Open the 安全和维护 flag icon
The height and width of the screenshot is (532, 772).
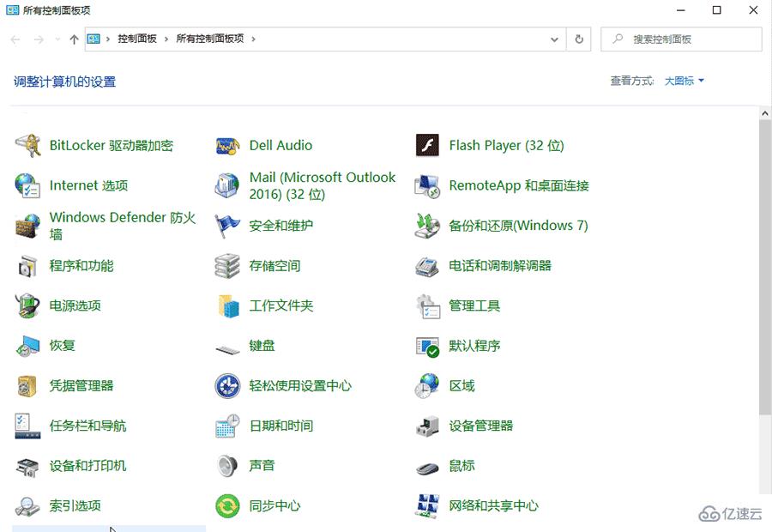click(x=227, y=226)
